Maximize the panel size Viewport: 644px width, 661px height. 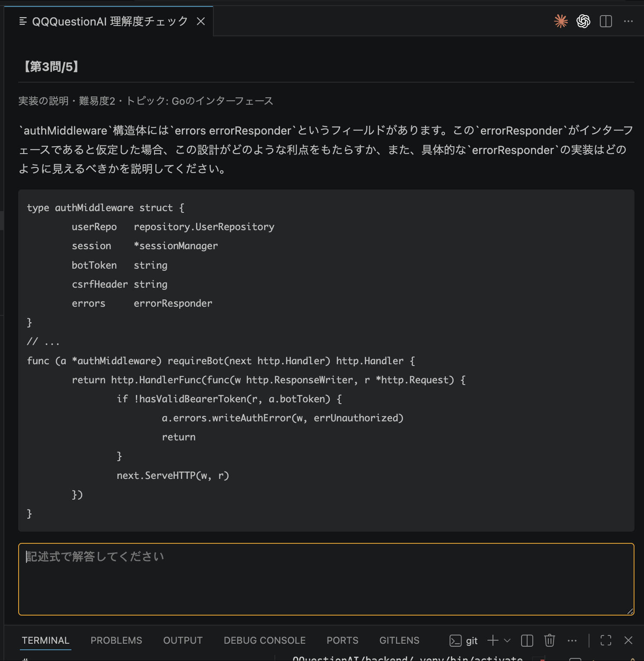606,641
